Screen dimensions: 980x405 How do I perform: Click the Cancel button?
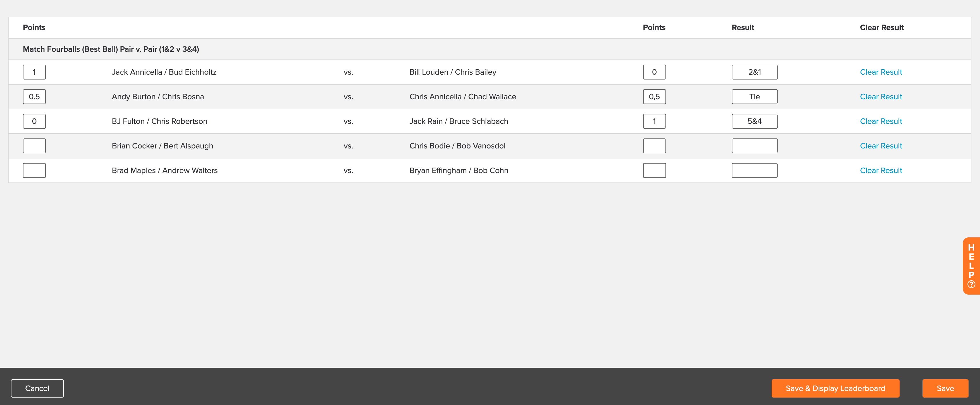(37, 388)
